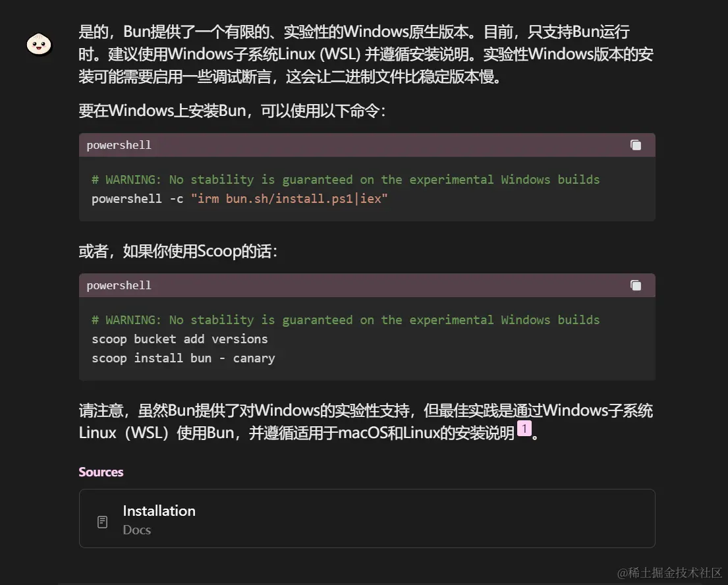Click the Sources heading
Screen dimensions: 728x585
coord(101,472)
